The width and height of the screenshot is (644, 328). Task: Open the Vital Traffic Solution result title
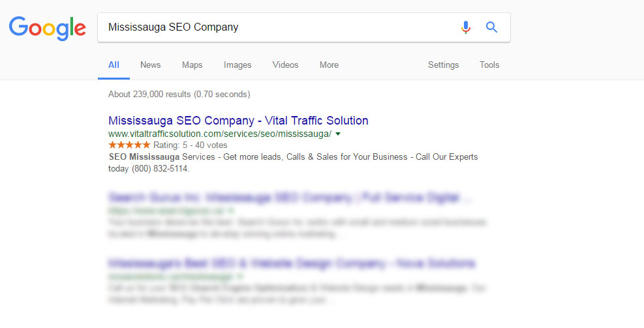[238, 120]
